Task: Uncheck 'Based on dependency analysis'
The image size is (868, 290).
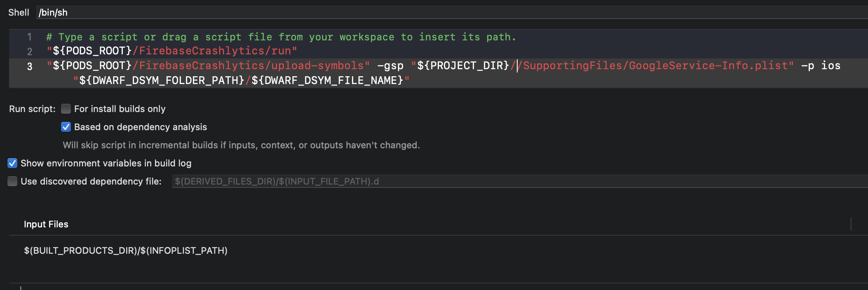Action: pyautogui.click(x=66, y=127)
